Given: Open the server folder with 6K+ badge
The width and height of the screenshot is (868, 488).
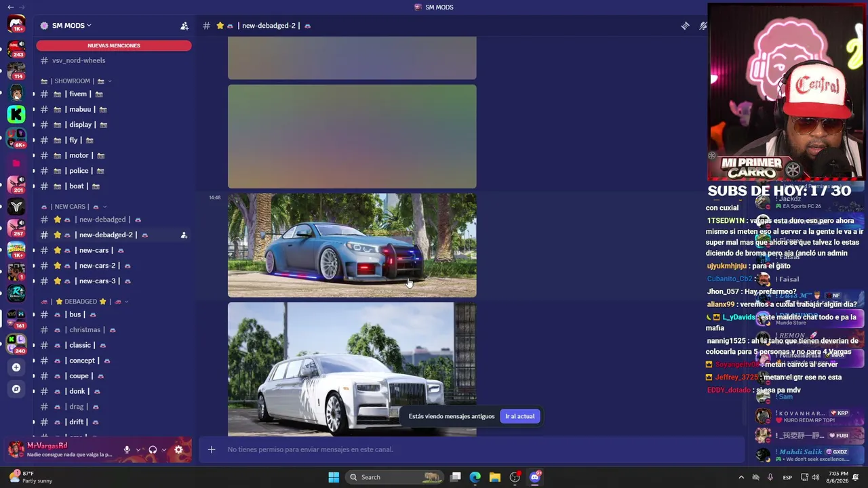Looking at the screenshot, I should point(16,137).
